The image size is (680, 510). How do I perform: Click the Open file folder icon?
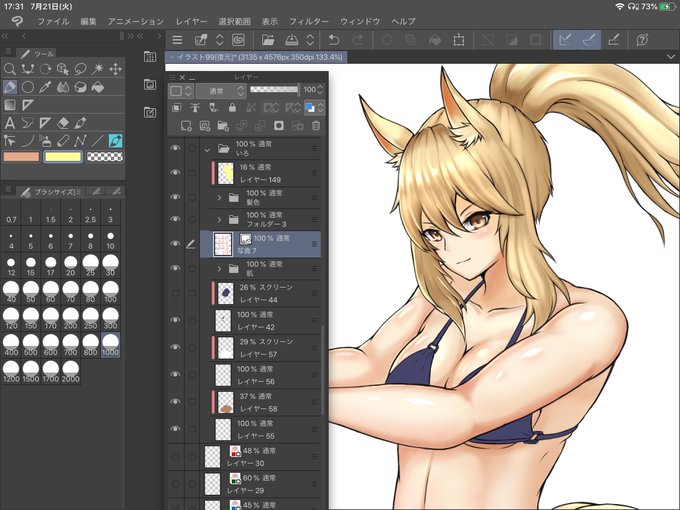click(268, 40)
